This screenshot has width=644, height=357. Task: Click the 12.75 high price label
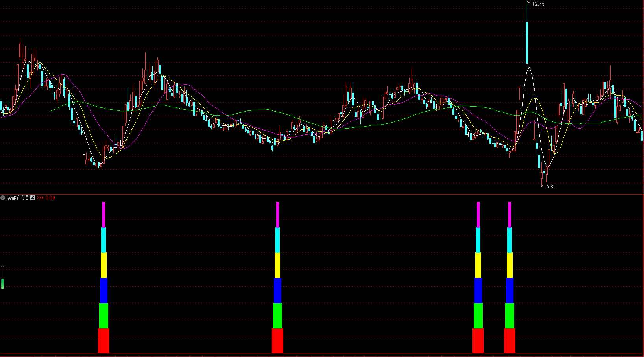[x=538, y=4]
